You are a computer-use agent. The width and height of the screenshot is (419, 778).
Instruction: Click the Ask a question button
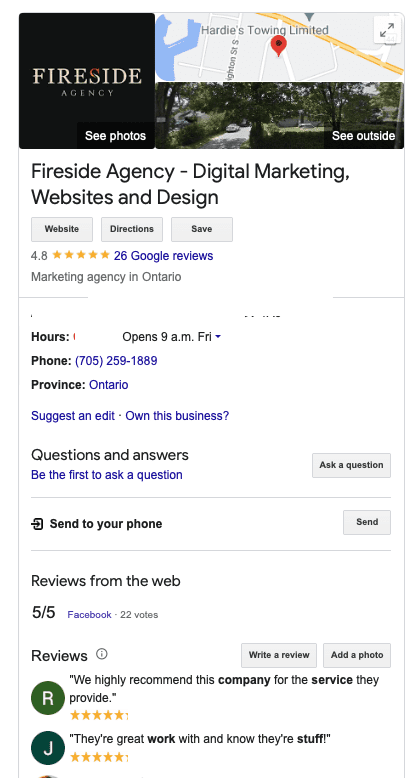pos(351,465)
